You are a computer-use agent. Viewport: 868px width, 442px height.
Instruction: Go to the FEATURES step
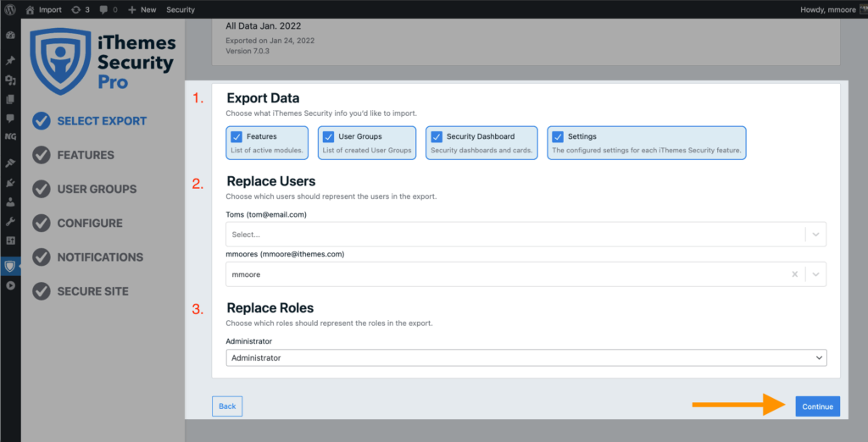86,156
